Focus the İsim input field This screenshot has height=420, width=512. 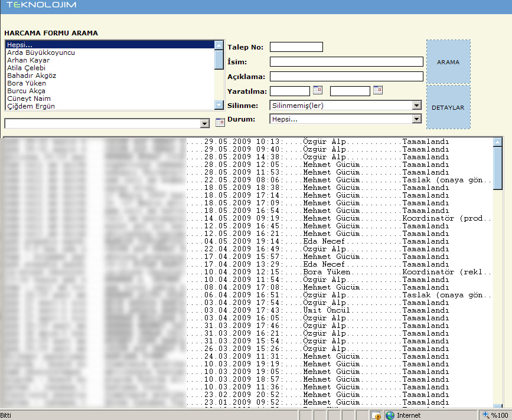(x=347, y=61)
